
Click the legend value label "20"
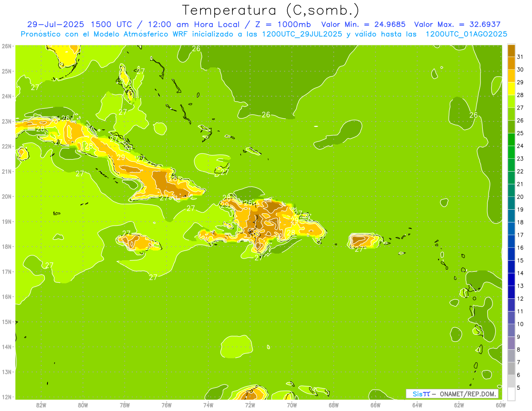(x=520, y=196)
